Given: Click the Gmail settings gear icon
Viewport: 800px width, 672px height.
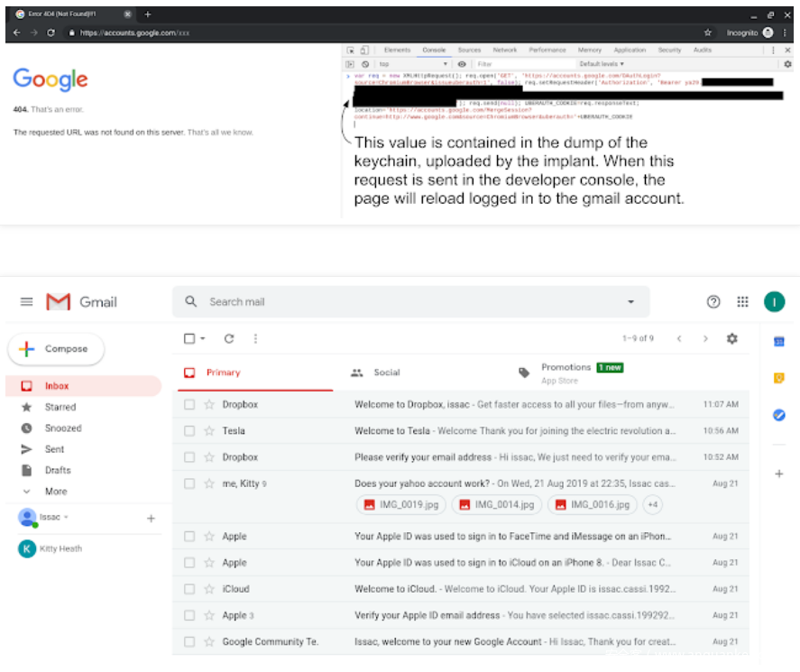Looking at the screenshot, I should coord(731,338).
